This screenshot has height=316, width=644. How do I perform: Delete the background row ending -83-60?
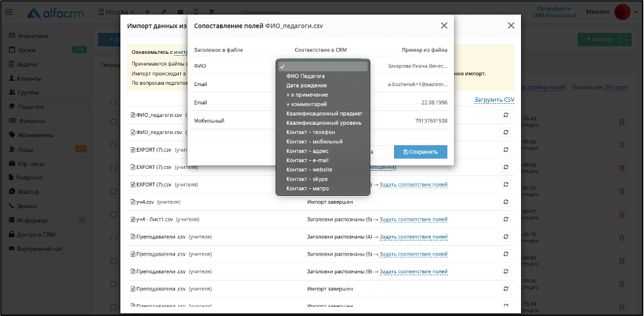(x=622, y=145)
